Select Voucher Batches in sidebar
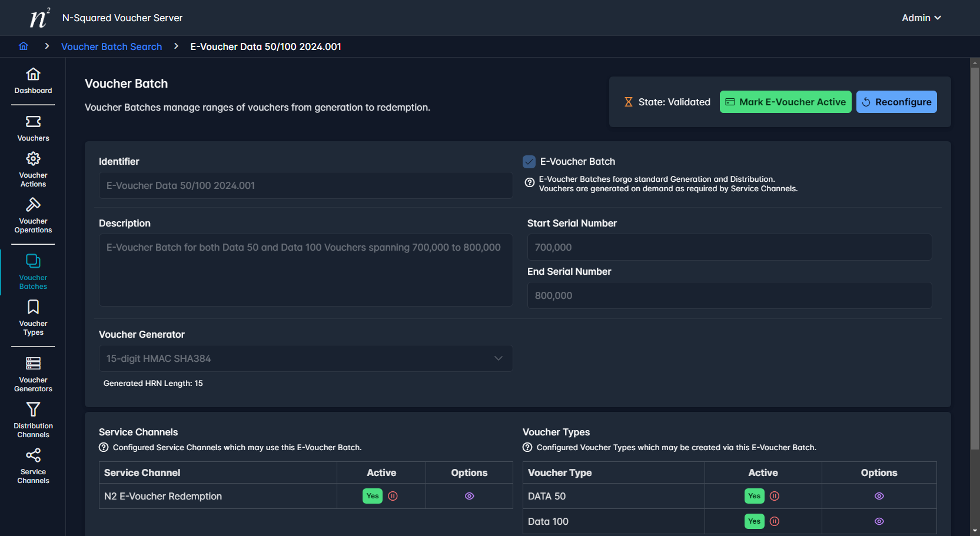Image resolution: width=980 pixels, height=536 pixels. click(33, 272)
